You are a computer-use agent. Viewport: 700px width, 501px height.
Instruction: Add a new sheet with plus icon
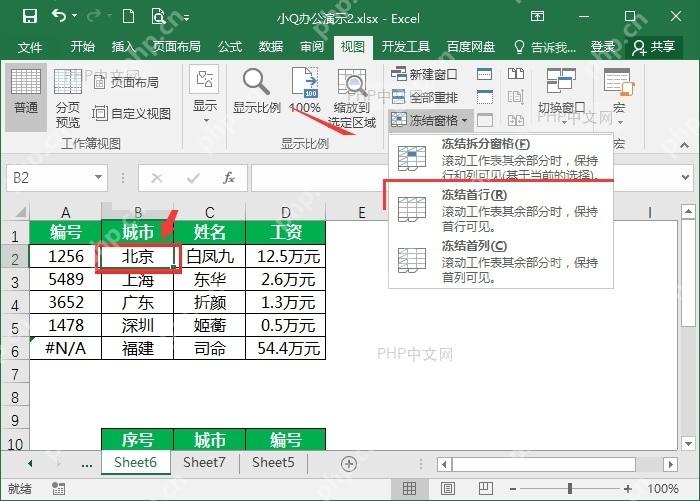point(349,464)
